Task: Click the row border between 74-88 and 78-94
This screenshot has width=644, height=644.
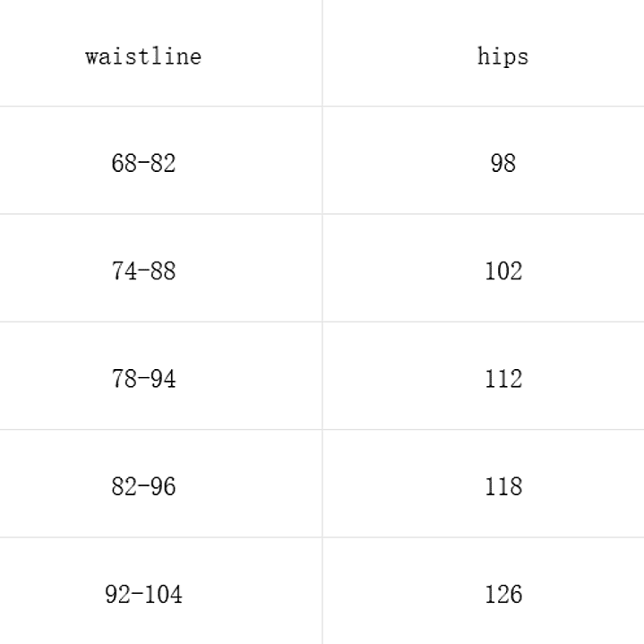Action: tap(161, 322)
